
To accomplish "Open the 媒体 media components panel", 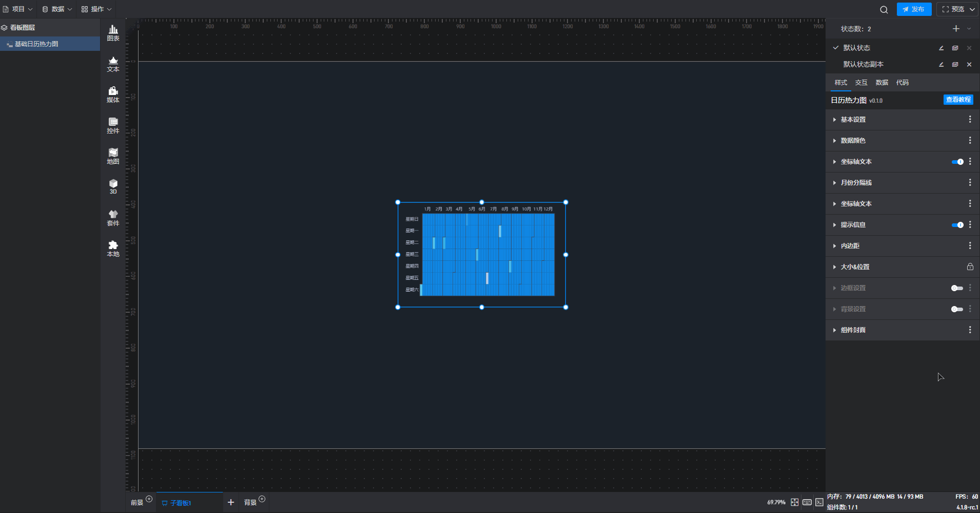I will (113, 94).
